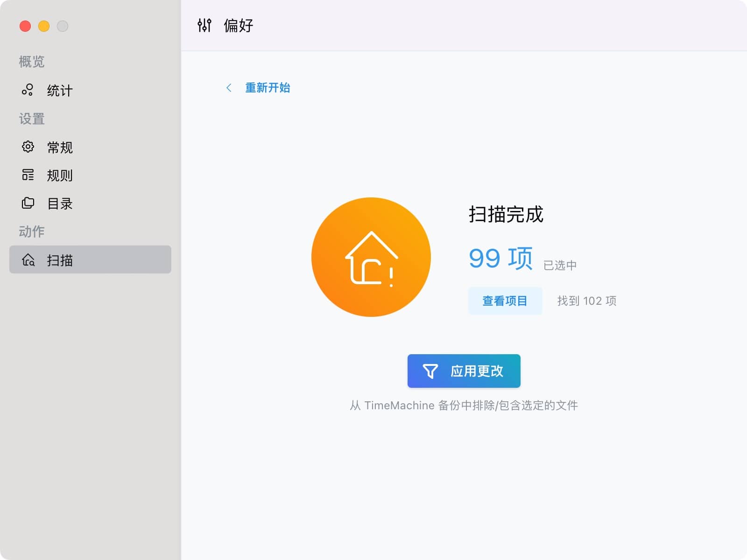
Task: Click the 概览 section header
Action: [x=32, y=62]
